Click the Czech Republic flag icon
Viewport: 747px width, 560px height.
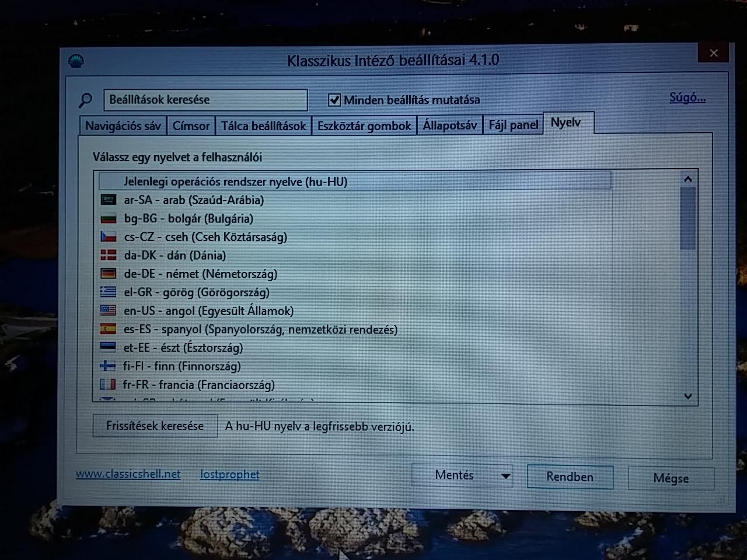[x=108, y=237]
